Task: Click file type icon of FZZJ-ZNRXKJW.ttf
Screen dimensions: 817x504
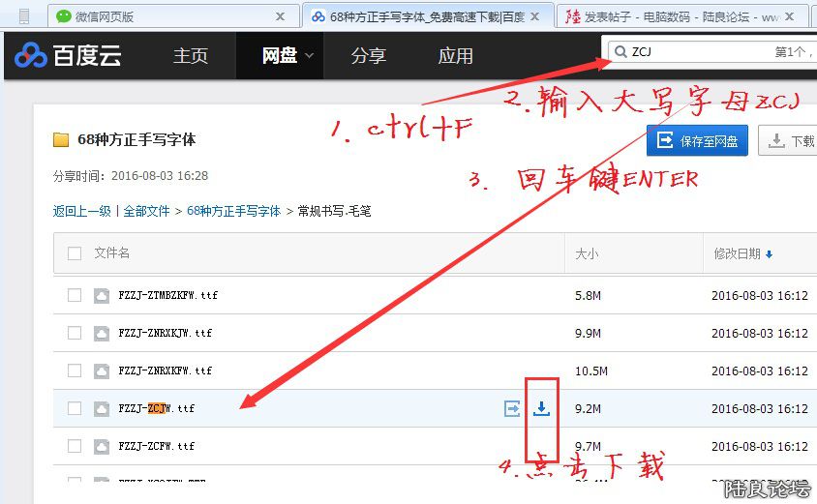Action: [102, 333]
